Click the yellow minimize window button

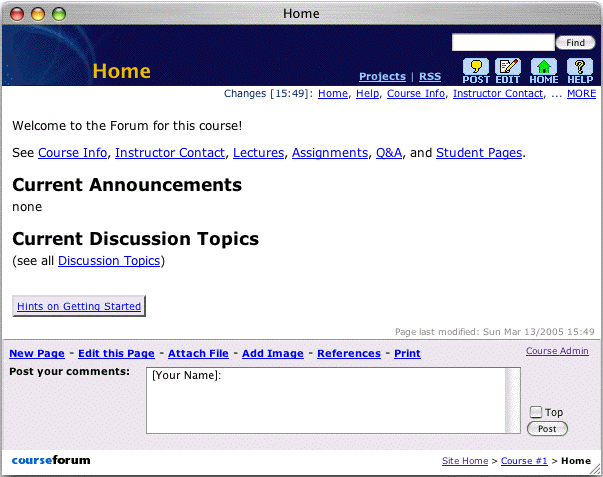(x=38, y=14)
